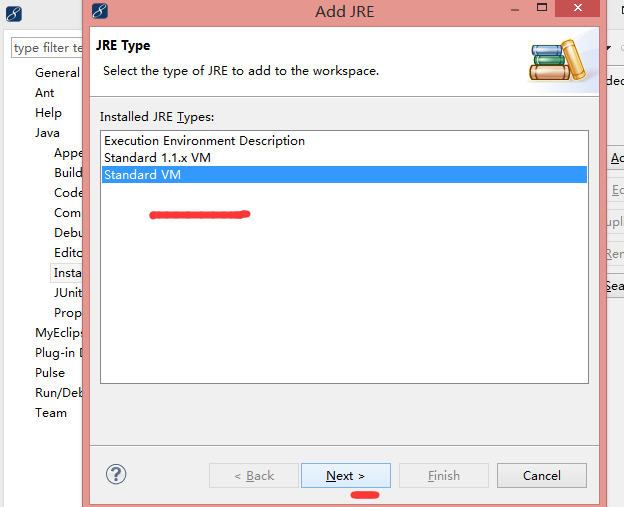The height and width of the screenshot is (507, 624).
Task: Select Java node in Preferences tree
Action: [x=47, y=133]
